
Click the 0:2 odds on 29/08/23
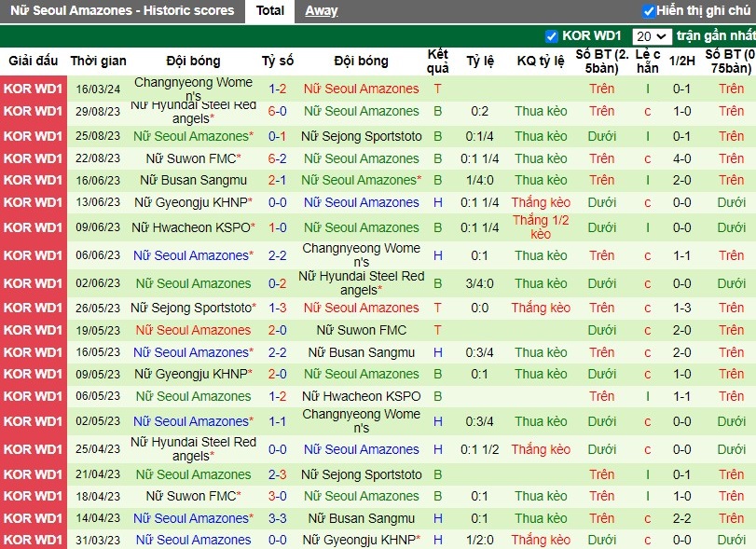(x=480, y=111)
